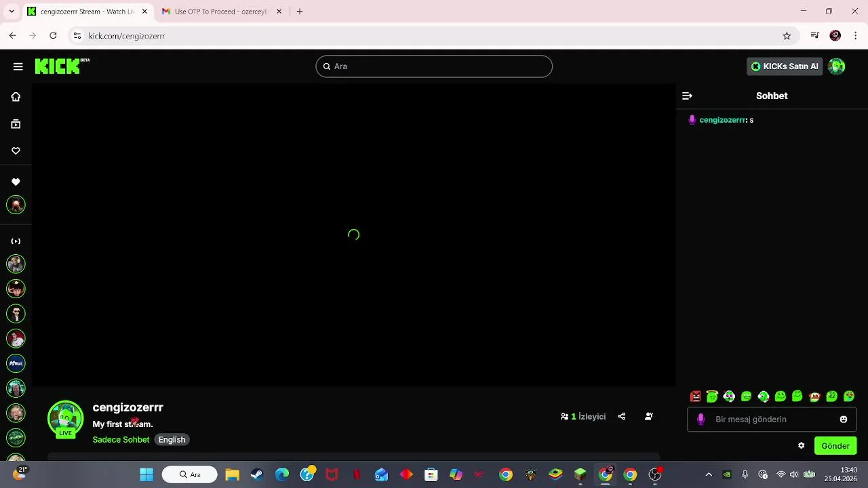Open volume control in system tray
This screenshot has height=488, width=868.
coord(794,474)
